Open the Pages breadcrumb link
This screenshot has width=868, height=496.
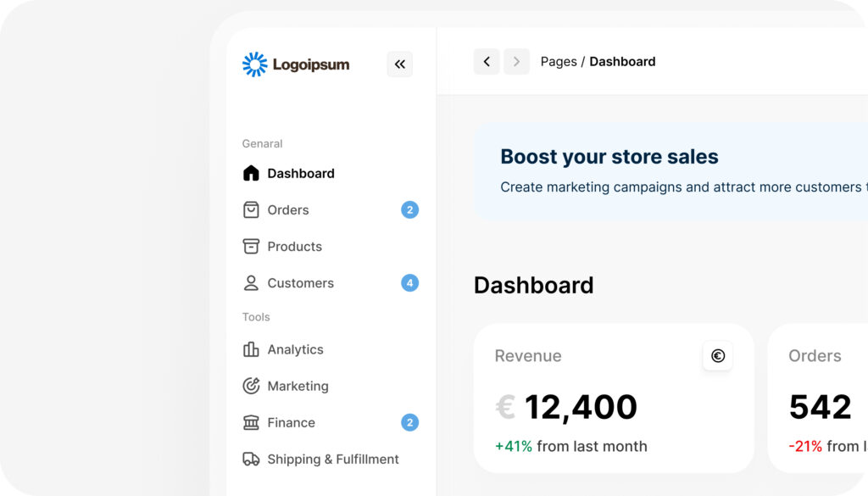(559, 61)
